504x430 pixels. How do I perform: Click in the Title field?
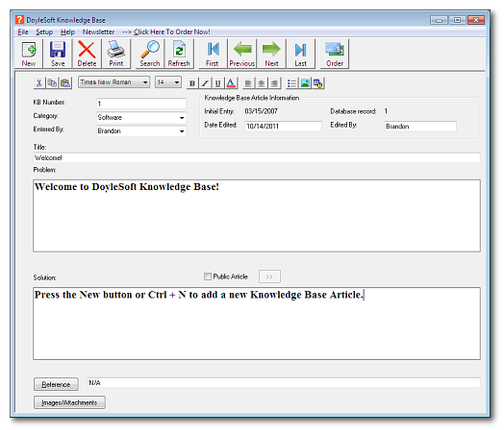click(257, 158)
